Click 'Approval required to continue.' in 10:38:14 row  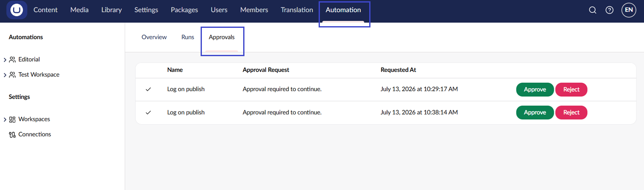point(282,113)
